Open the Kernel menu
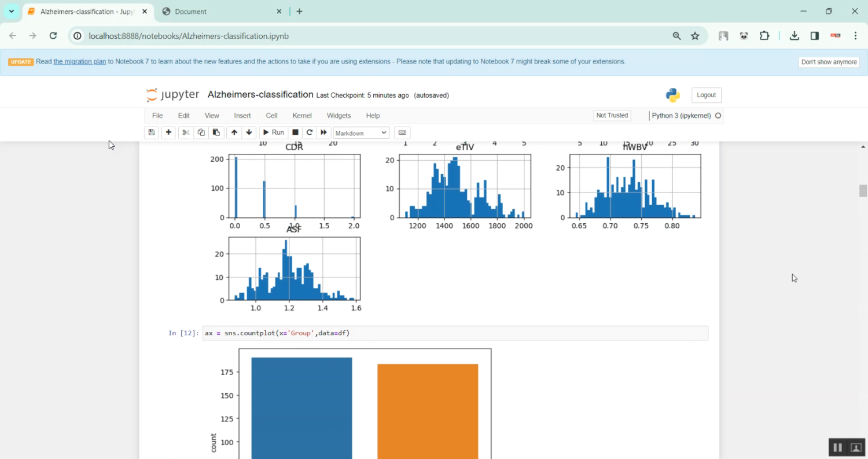Image resolution: width=868 pixels, height=459 pixels. click(x=301, y=115)
